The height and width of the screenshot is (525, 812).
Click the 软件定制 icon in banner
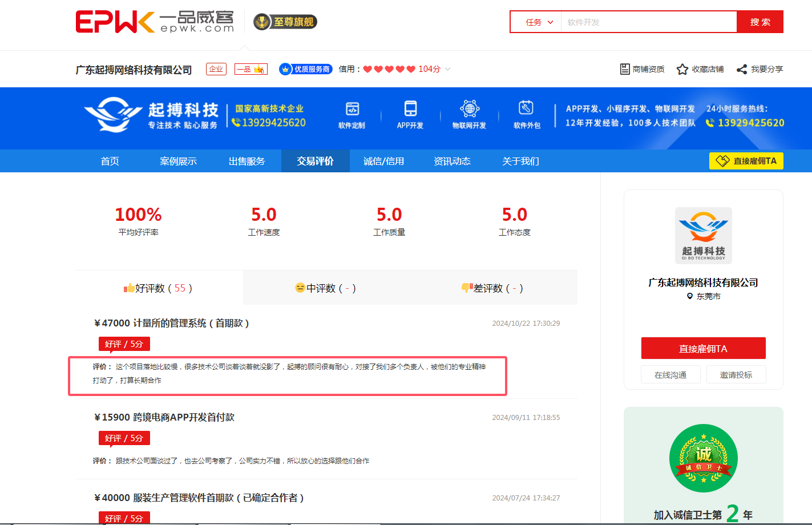click(x=352, y=108)
